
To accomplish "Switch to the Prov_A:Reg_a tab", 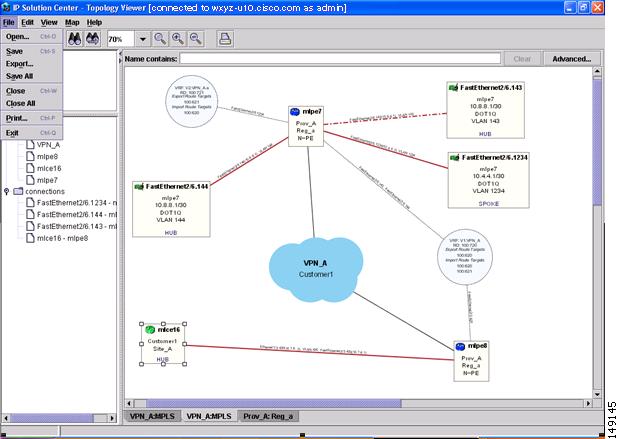I will (x=268, y=416).
